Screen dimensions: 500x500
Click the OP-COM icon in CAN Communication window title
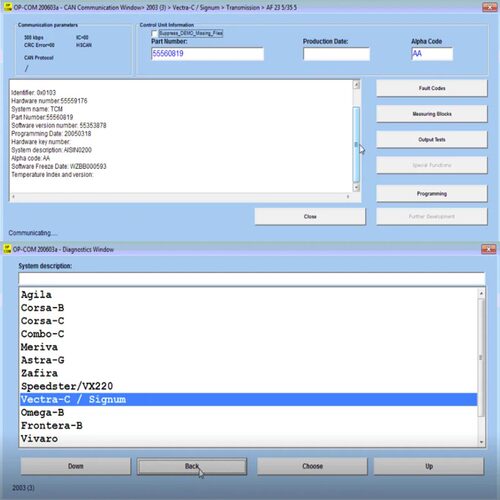[x=7, y=7]
